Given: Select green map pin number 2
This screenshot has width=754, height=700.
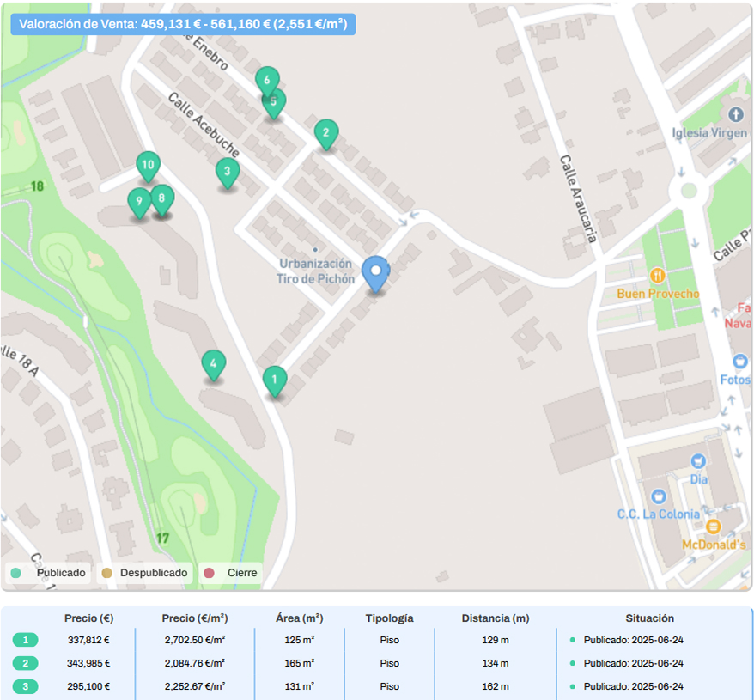Looking at the screenshot, I should tap(325, 133).
